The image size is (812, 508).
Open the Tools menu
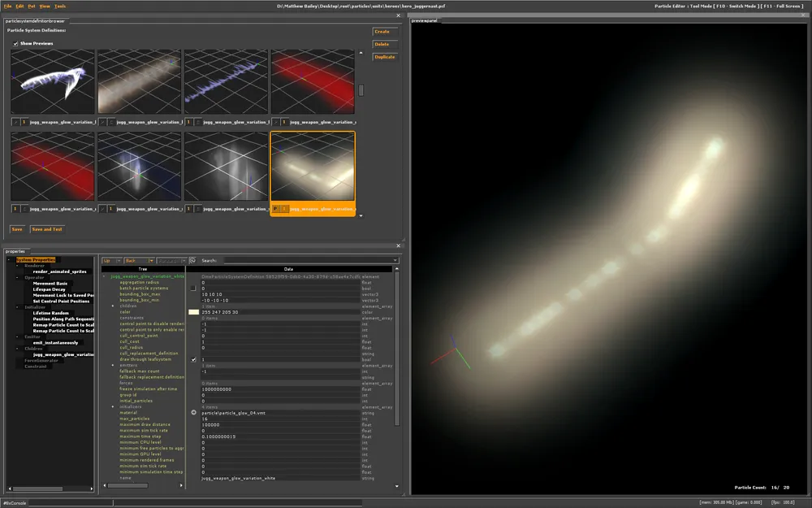coord(60,6)
